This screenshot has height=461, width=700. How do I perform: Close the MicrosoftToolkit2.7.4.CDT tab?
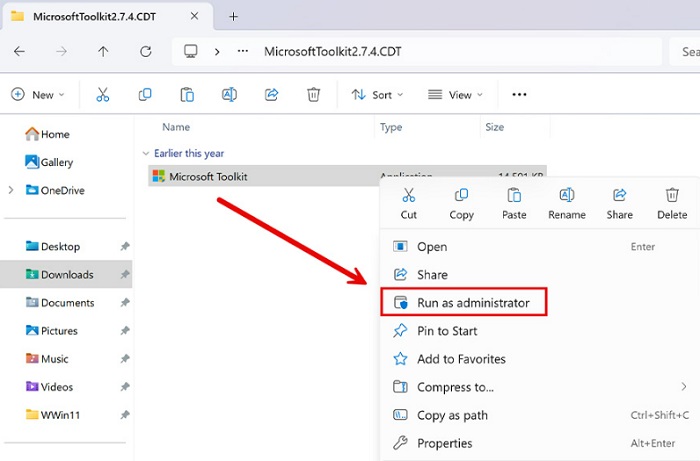pyautogui.click(x=194, y=16)
